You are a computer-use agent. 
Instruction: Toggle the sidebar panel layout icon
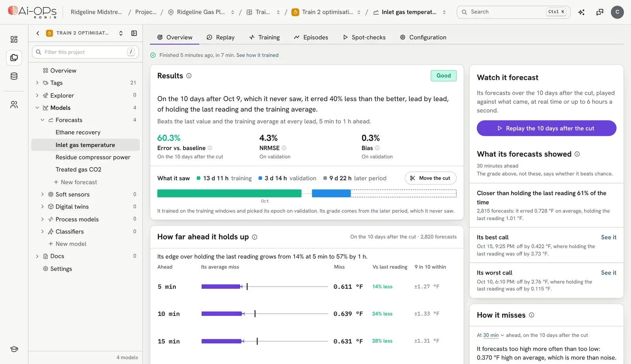pos(134,33)
